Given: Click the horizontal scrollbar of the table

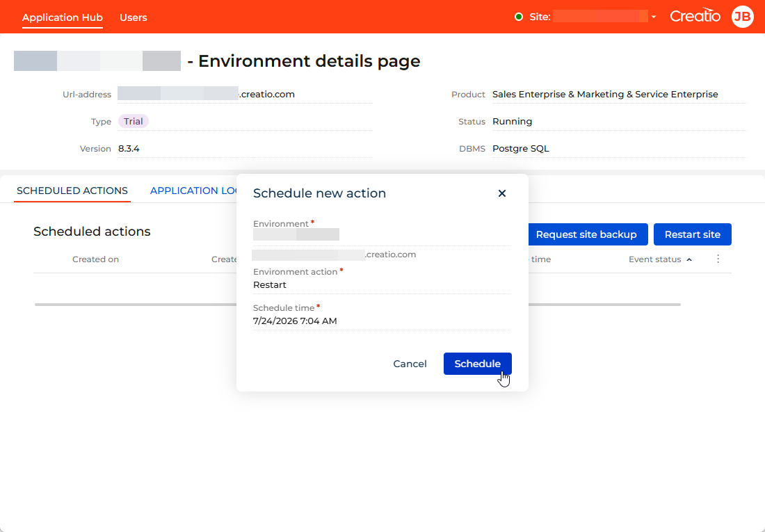Looking at the screenshot, I should 357,305.
